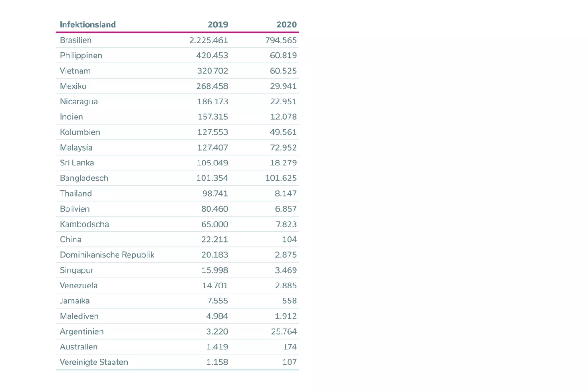Viewport: 588px width, 392px height.
Task: Click Bolivien 2020 value 6.857
Action: point(286,209)
